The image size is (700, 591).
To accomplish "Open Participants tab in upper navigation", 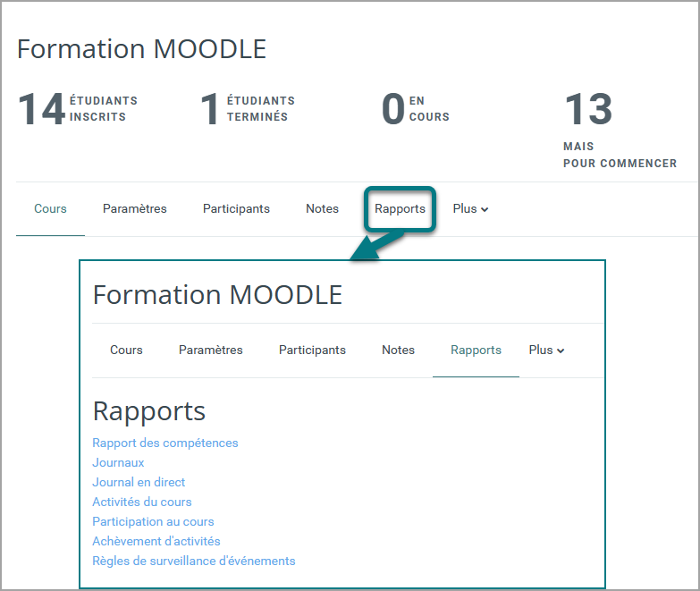I will point(236,209).
